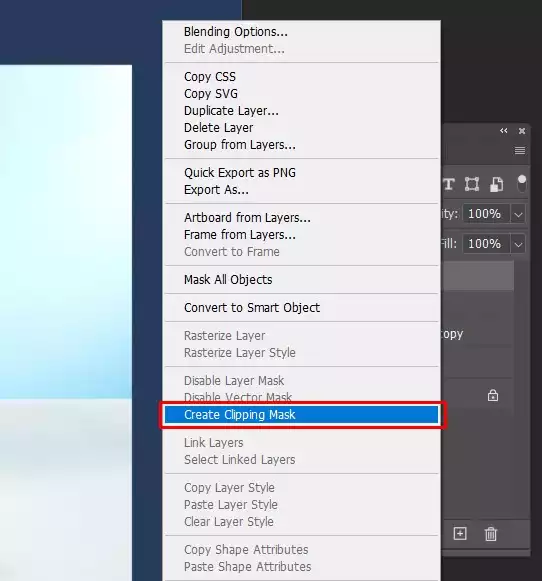Click Create Clipping Mask entry
This screenshot has height=581, width=542.
301,415
